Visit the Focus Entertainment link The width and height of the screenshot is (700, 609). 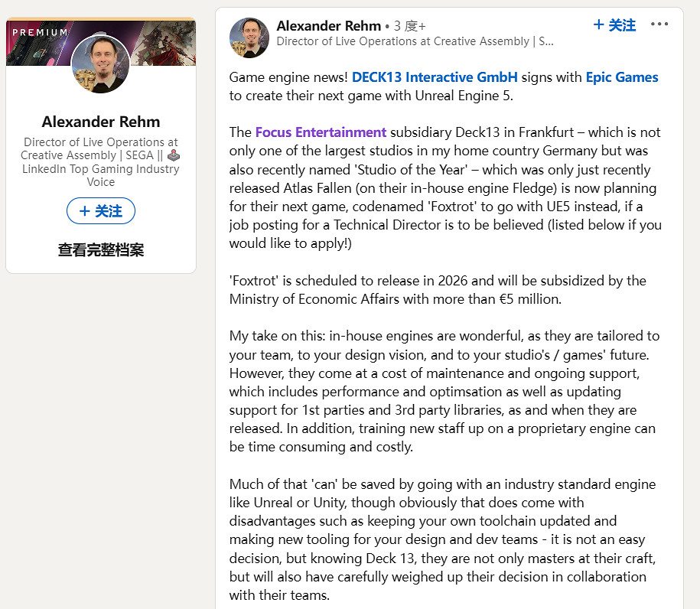click(321, 132)
